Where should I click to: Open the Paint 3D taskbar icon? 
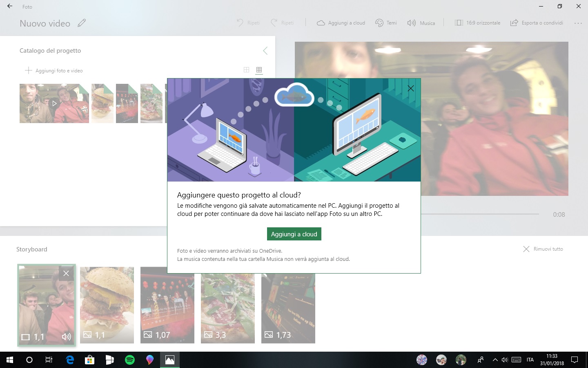[150, 360]
